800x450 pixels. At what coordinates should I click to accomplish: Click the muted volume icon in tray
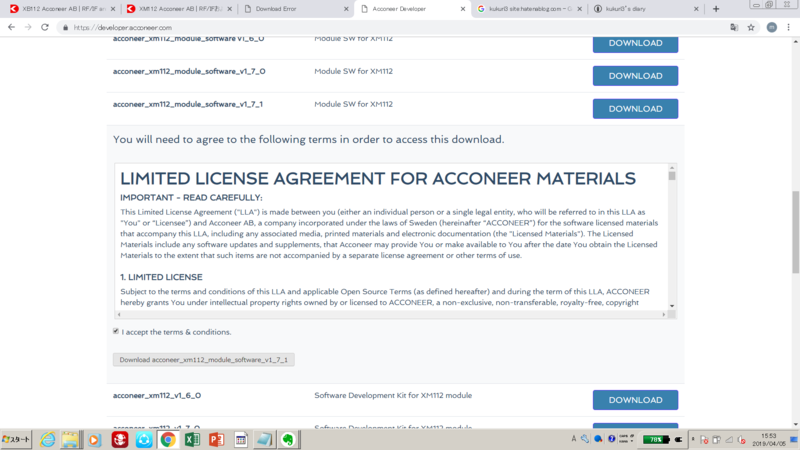[x=741, y=440]
